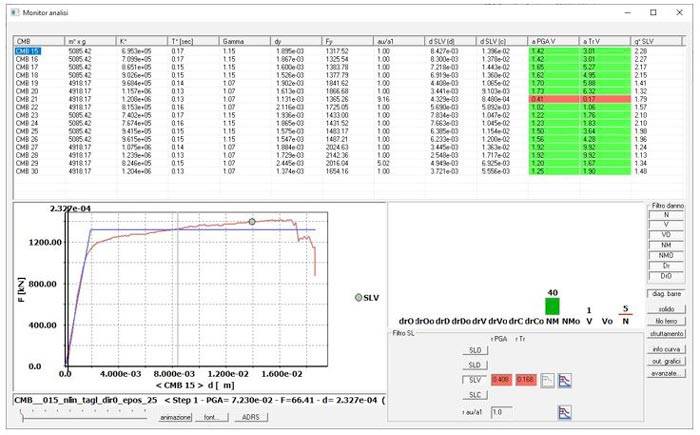
Task: Click au/a1 value 5.02 in CMB 29 row
Action: coord(383,163)
